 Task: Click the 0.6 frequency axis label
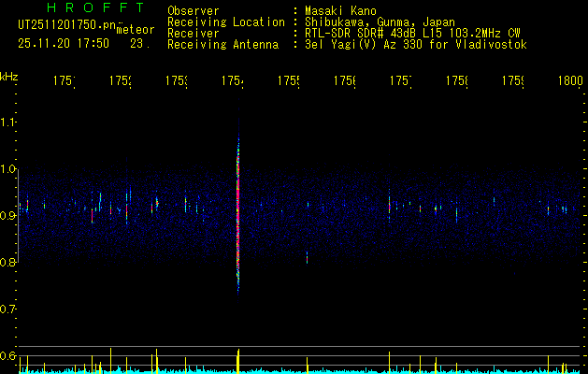(8, 355)
